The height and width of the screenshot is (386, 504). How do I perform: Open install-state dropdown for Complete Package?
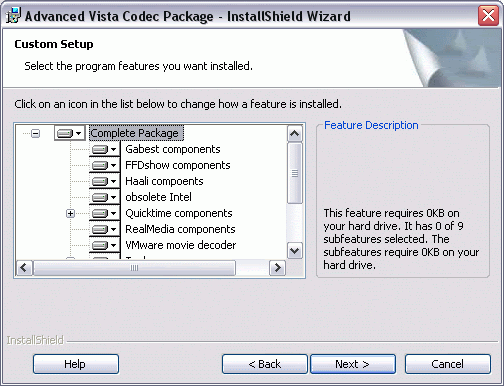tap(70, 133)
